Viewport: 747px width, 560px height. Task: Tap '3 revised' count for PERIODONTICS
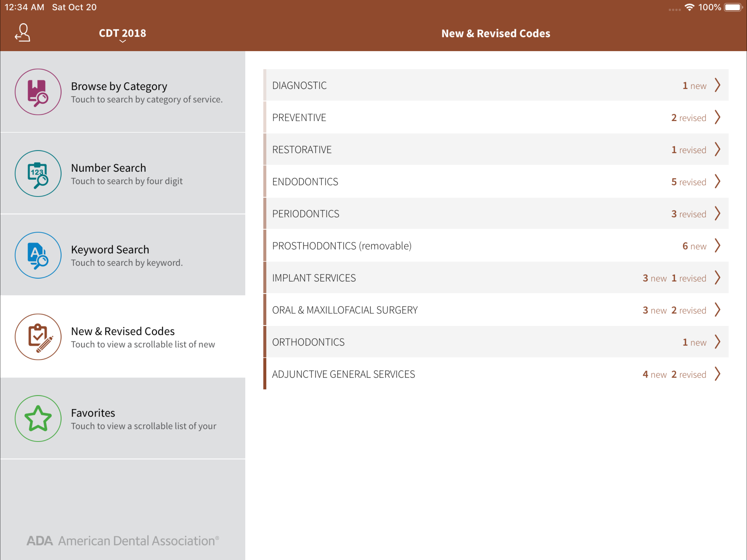[688, 214]
